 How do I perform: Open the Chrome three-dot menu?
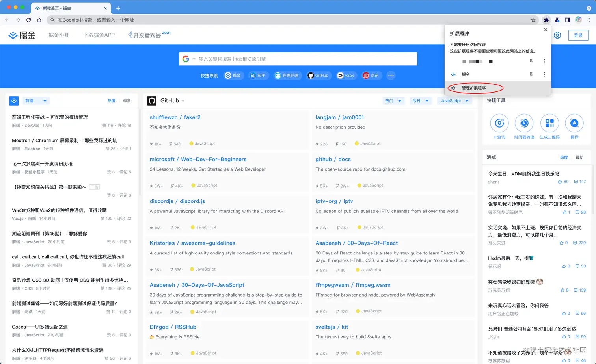(x=589, y=20)
